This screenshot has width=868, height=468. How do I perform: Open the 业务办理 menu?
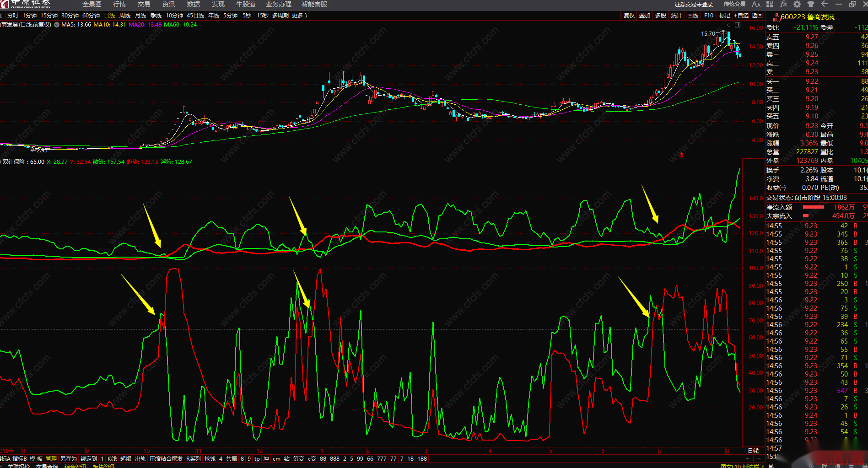tap(279, 4)
